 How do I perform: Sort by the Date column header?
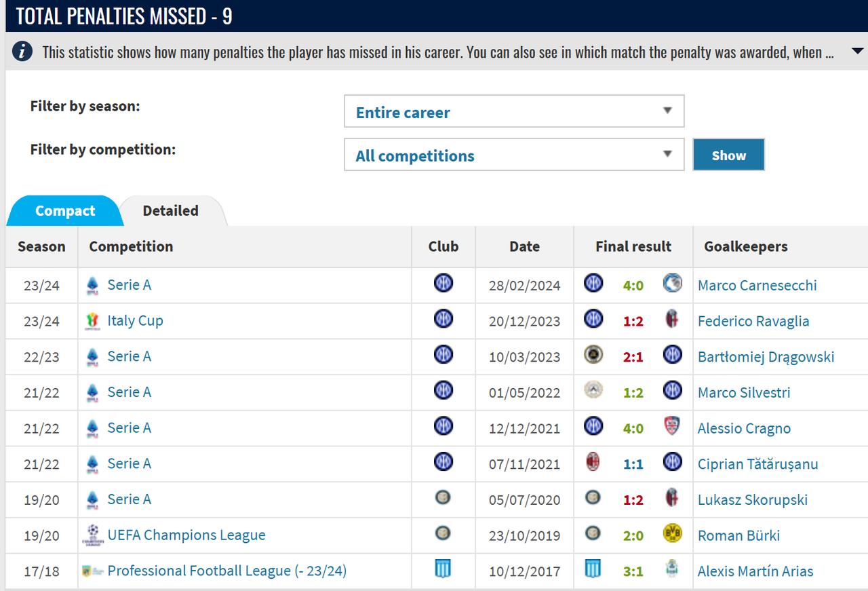[524, 246]
